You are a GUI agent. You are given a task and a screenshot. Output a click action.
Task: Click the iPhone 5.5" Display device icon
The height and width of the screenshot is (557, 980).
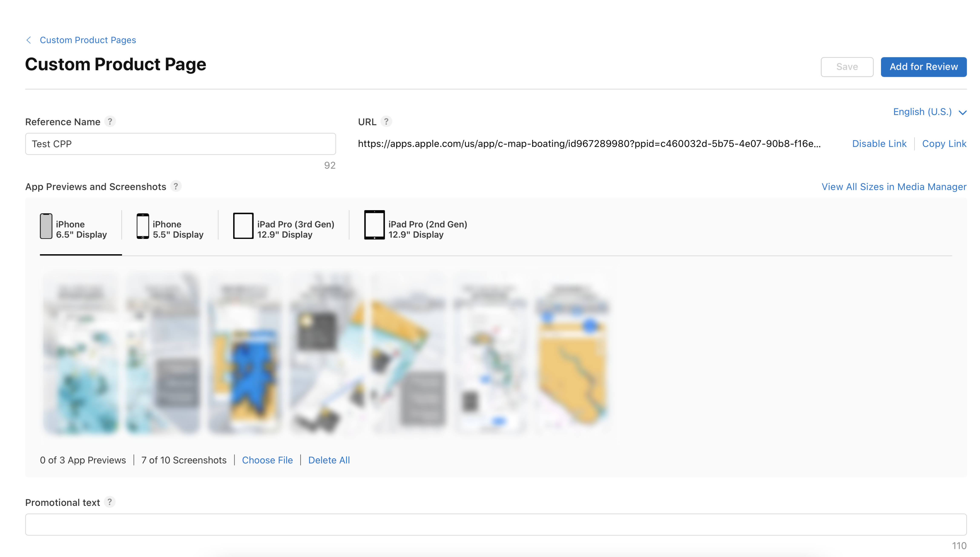pos(143,226)
